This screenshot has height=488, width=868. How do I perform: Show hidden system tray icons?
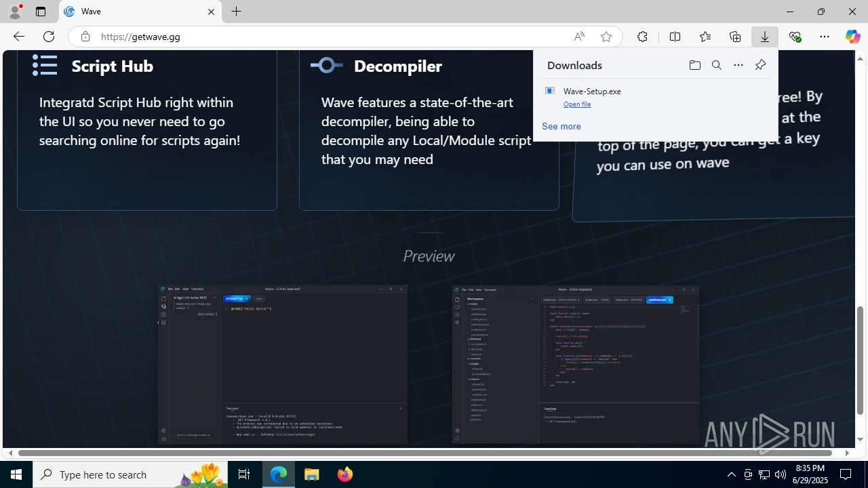[x=732, y=474]
